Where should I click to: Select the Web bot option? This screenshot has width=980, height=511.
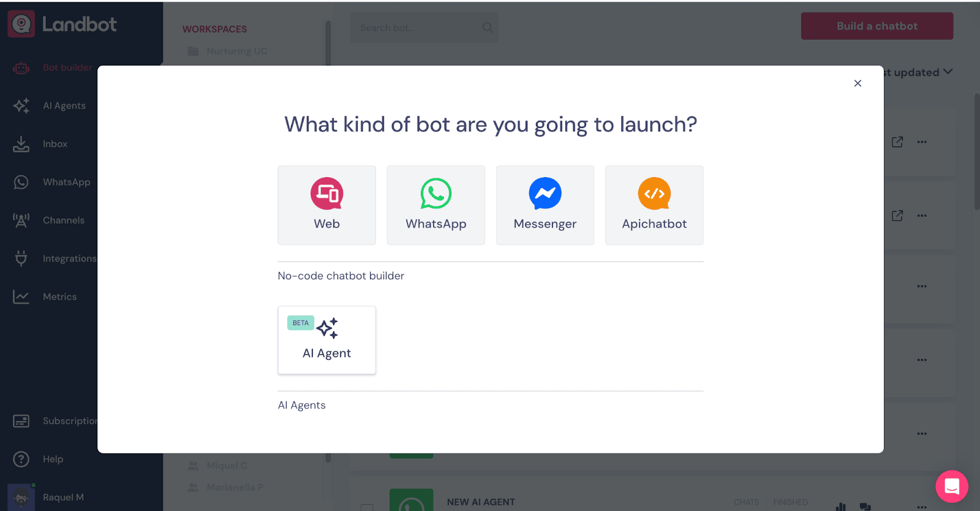point(326,205)
